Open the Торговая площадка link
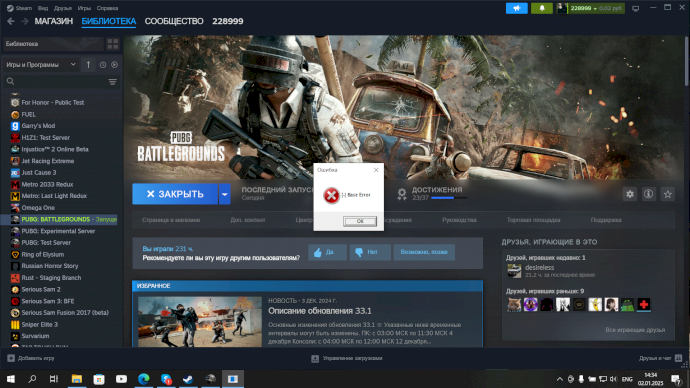This screenshot has height=388, width=690. pos(533,220)
